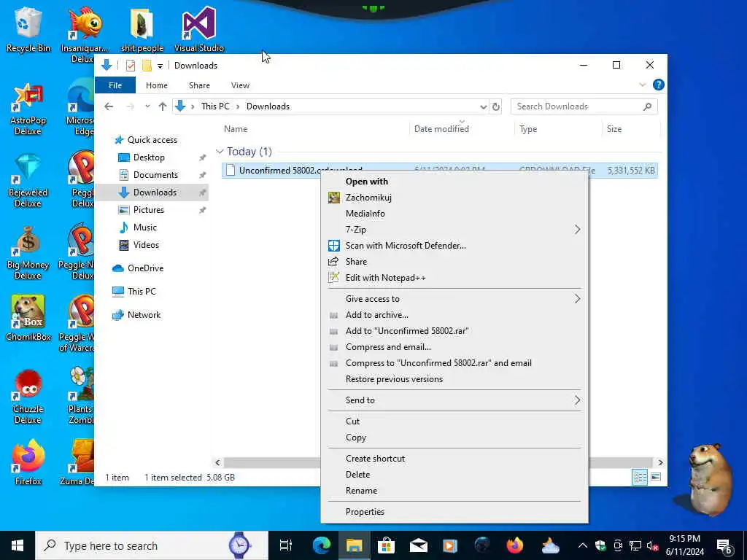The image size is (747, 560).
Task: Select Scan with Microsoft Defender
Action: (x=454, y=246)
